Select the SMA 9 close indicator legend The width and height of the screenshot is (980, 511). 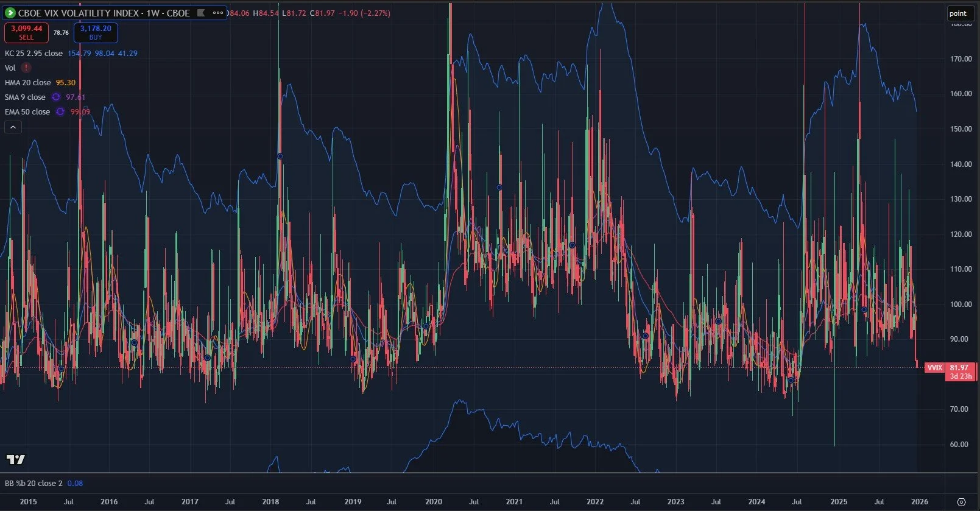pos(25,97)
